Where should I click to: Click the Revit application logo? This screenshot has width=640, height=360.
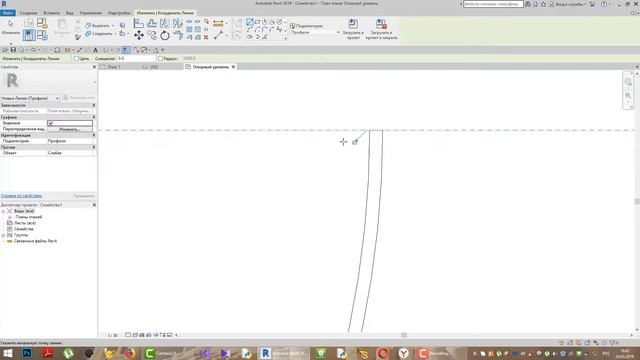point(4,4)
